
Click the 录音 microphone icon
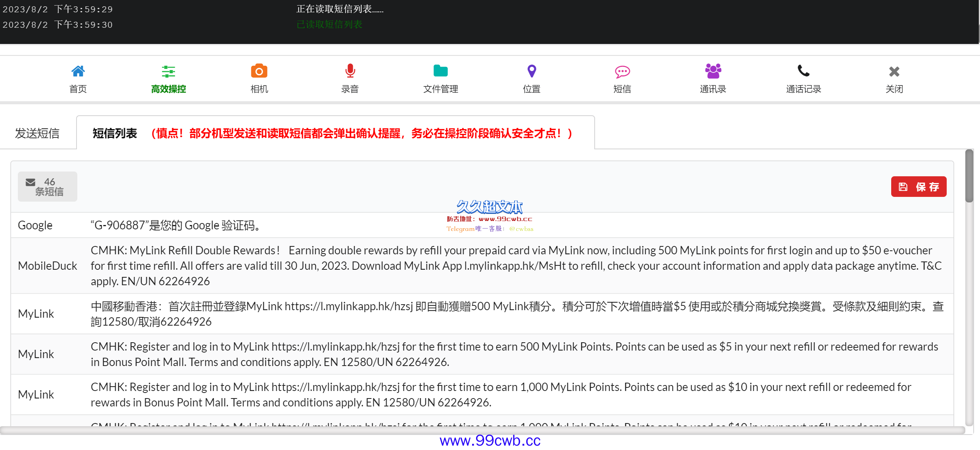coord(350,71)
